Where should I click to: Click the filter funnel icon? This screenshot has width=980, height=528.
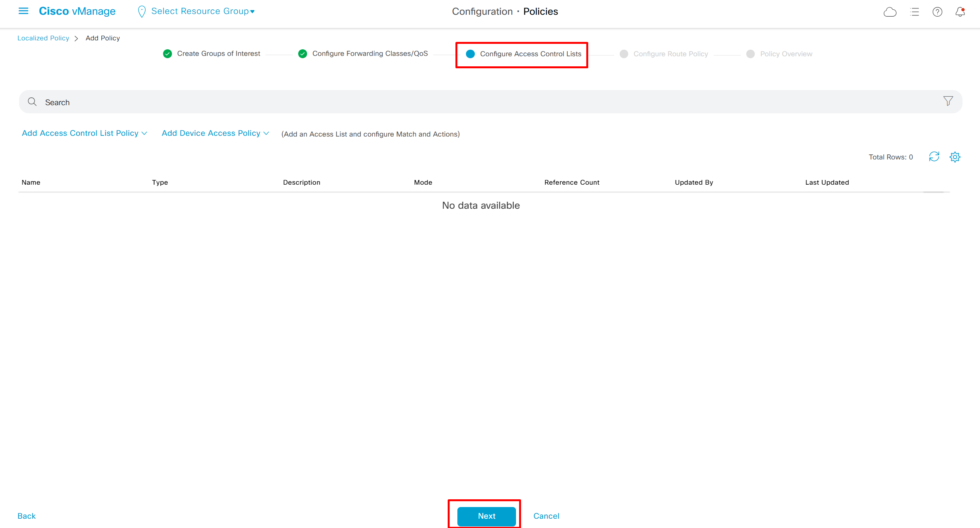pos(948,101)
